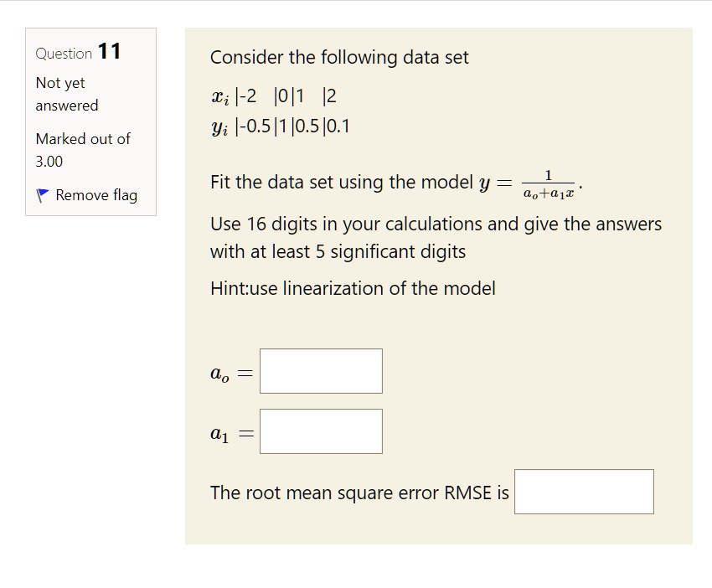Click the bold question number 11
The height and width of the screenshot is (588, 712).
pos(109,51)
